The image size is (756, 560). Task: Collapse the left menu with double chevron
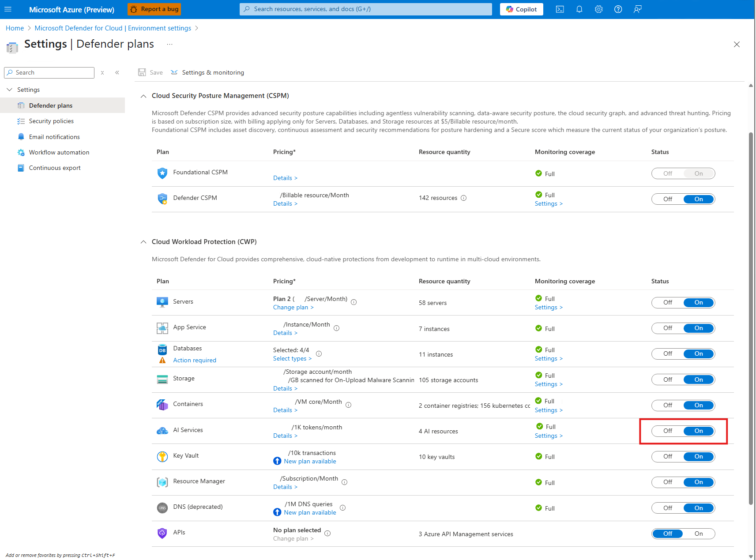click(117, 73)
